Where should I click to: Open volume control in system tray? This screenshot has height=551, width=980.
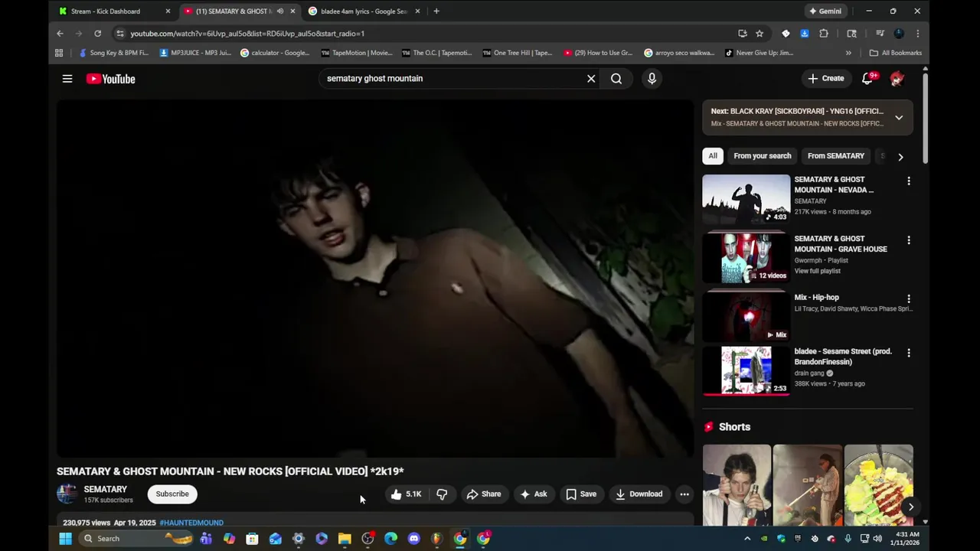point(878,539)
